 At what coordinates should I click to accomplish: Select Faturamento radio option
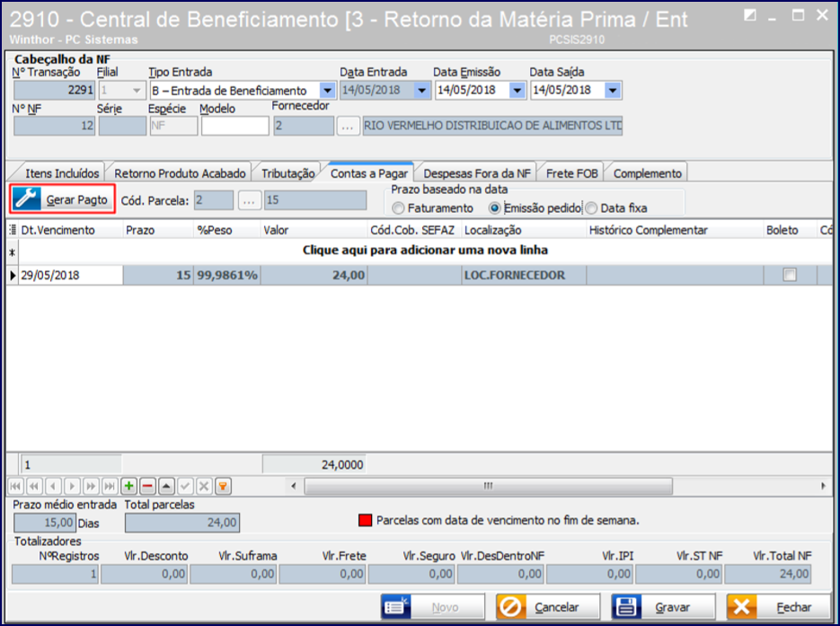click(x=398, y=207)
